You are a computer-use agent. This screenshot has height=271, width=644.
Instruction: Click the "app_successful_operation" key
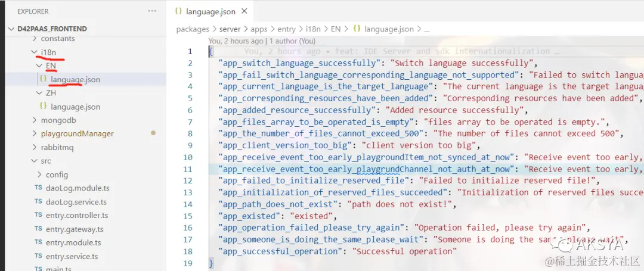(282, 251)
